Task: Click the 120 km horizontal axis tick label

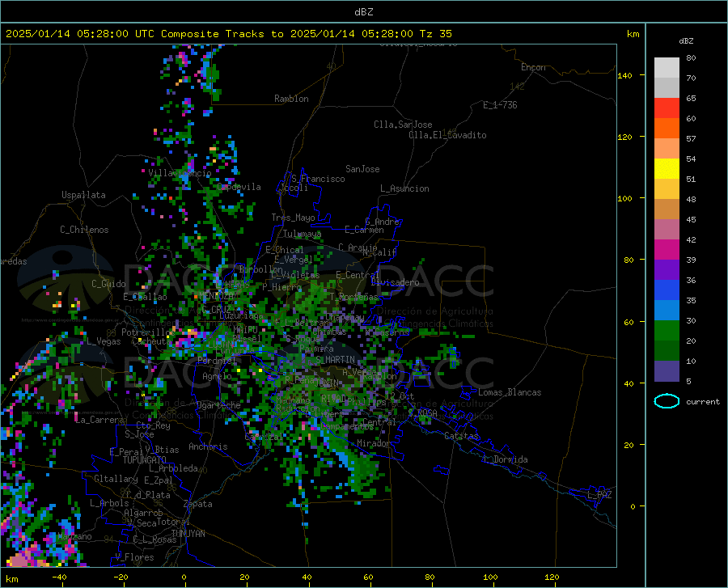Action: click(552, 577)
